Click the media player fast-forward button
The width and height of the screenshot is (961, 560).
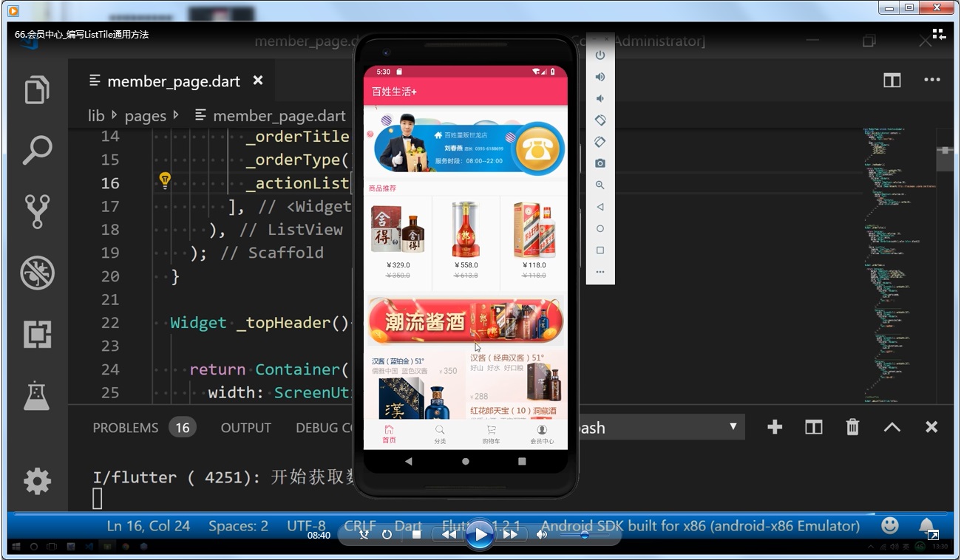coord(511,534)
